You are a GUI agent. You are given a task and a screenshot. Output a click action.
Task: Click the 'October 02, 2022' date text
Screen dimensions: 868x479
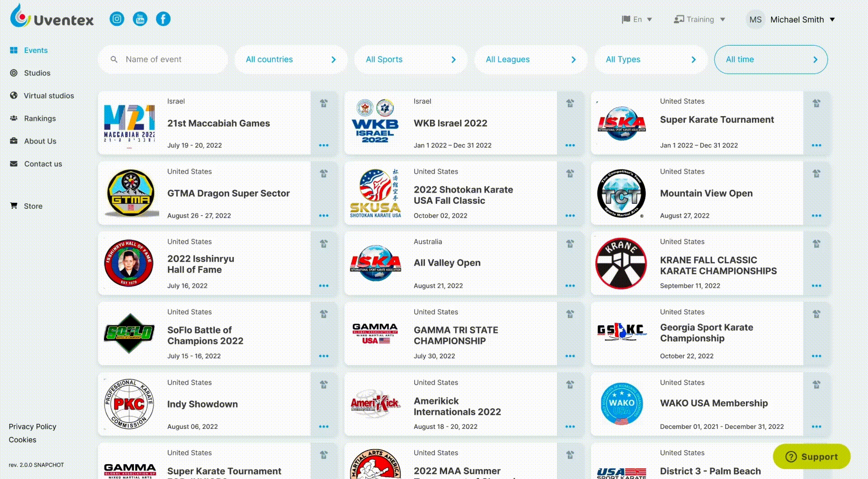(x=440, y=216)
